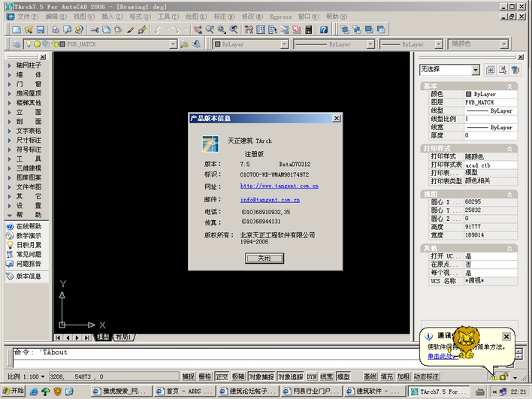Close the 通讯 notification balloon
The width and height of the screenshot is (532, 399).
(x=506, y=337)
